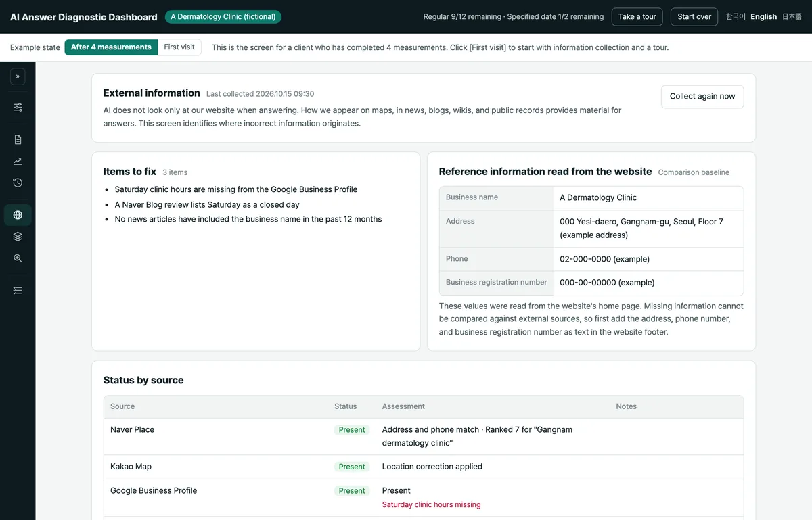Image resolution: width=812 pixels, height=520 pixels.
Task: Click the dashboard title 'AI Answer Diagnostic Dashboard'
Action: click(84, 17)
